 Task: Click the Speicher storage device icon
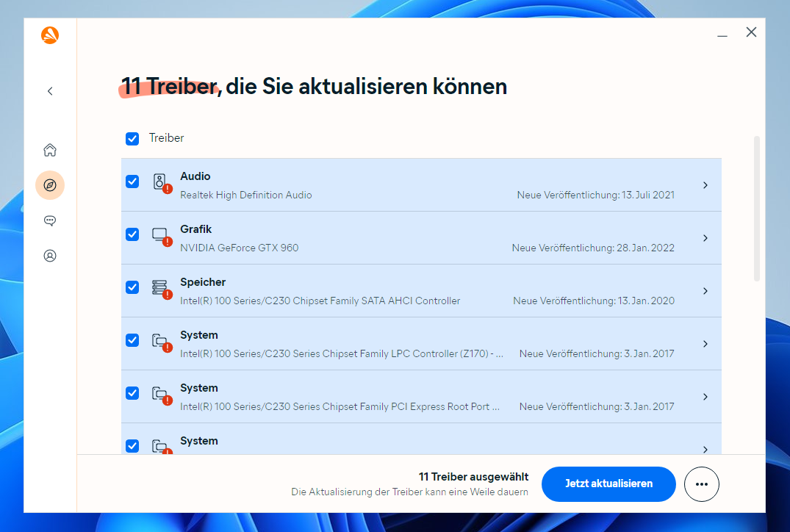(162, 290)
